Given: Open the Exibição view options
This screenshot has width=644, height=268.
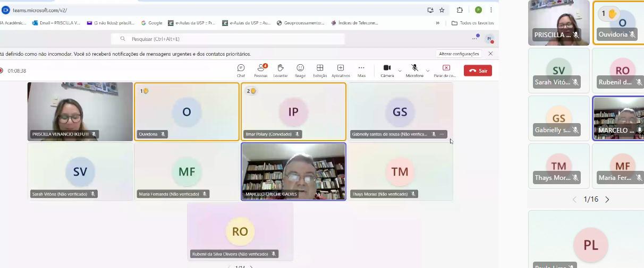Looking at the screenshot, I should pos(320,70).
